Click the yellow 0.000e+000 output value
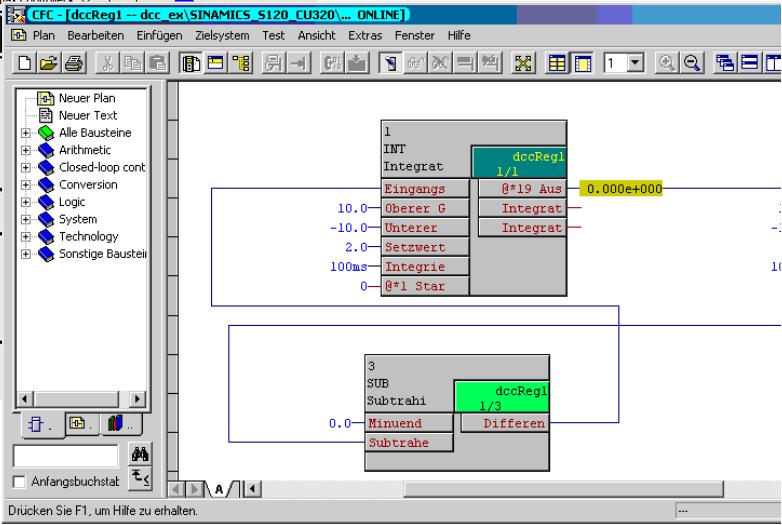This screenshot has height=525, width=782. 621,189
